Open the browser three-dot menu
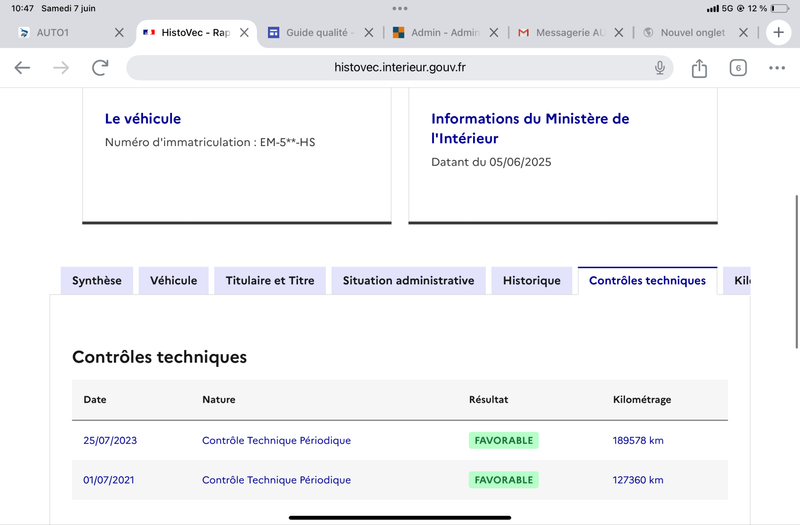Screen dimensions: 800x525 pos(777,68)
